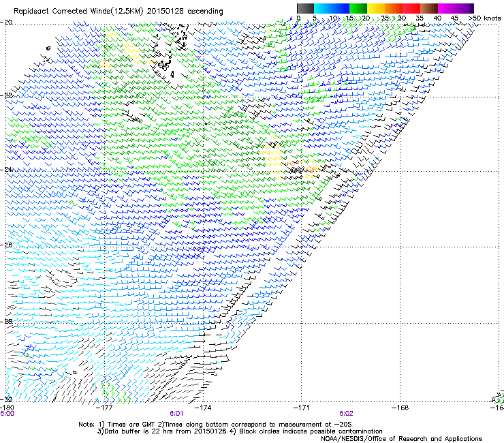Click the -171 longitude axis label
The height and width of the screenshot is (443, 504).
pyautogui.click(x=302, y=408)
